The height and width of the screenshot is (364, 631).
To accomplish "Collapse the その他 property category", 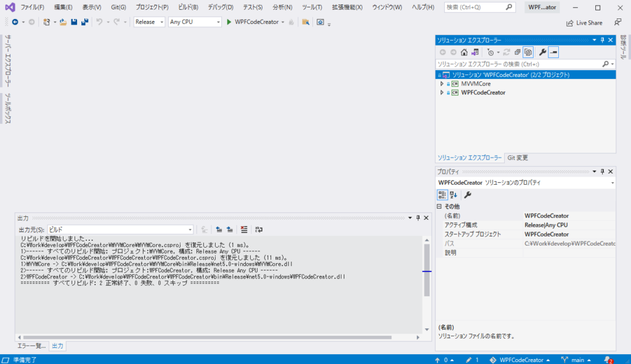I will tap(439, 206).
